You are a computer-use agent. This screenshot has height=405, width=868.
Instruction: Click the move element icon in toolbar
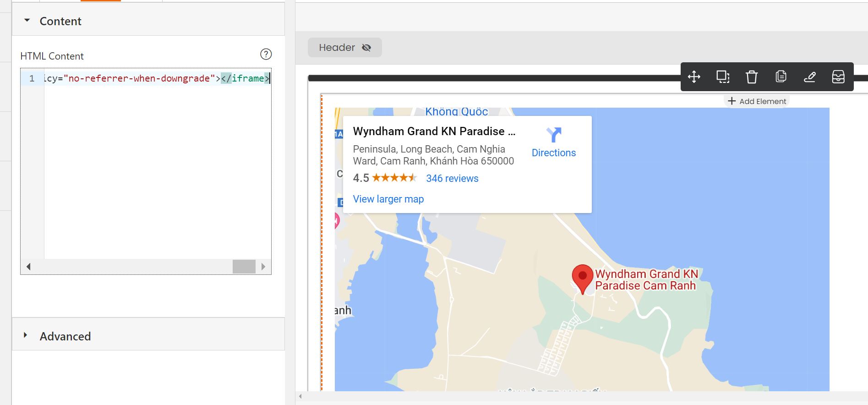(694, 77)
